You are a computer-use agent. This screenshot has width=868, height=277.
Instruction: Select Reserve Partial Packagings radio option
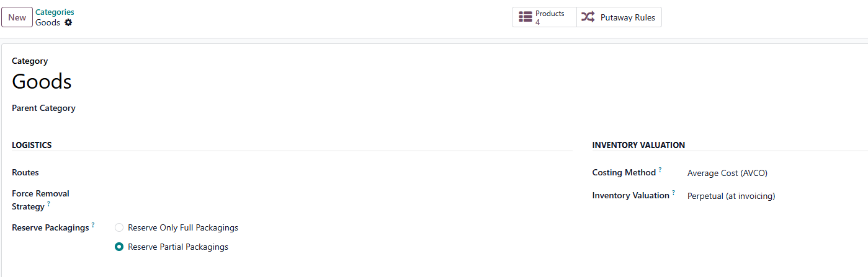119,247
